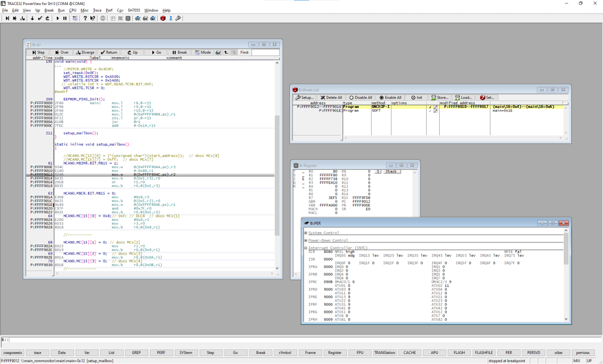The height and width of the screenshot is (364, 603).
Task: Select the context help arrow icon
Action: (x=93, y=18)
